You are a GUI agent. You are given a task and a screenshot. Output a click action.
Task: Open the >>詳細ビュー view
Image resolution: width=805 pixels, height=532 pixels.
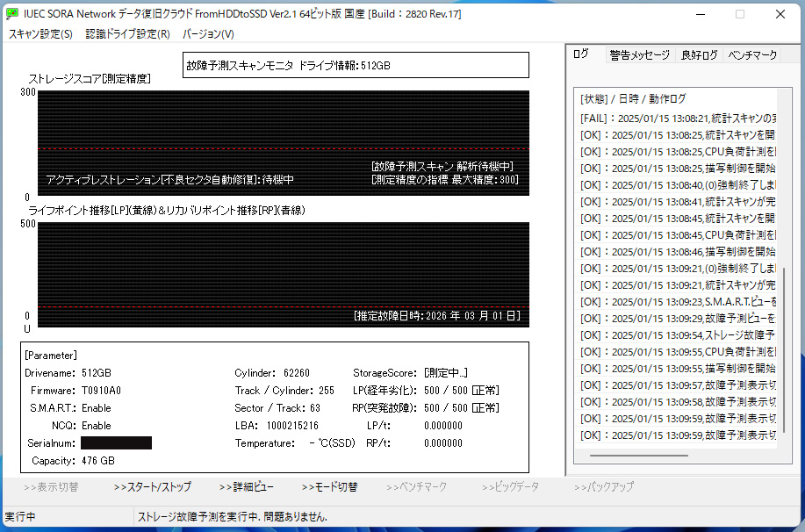coord(247,487)
